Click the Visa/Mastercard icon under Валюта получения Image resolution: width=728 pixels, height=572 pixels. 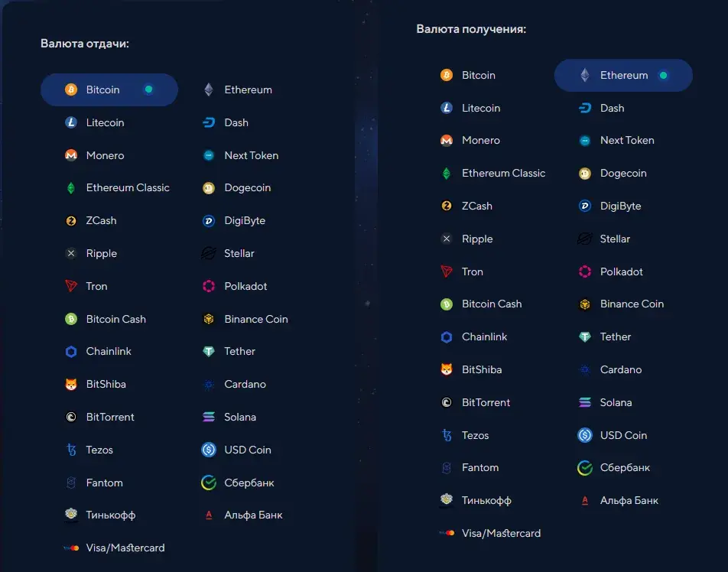coord(447,533)
